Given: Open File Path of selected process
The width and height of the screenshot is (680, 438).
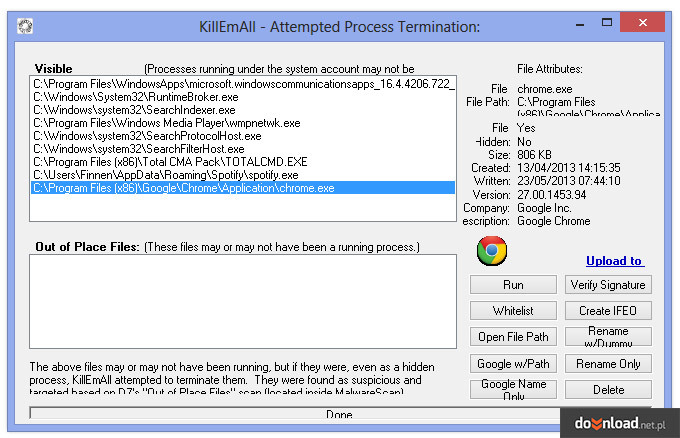Looking at the screenshot, I should click(x=513, y=337).
